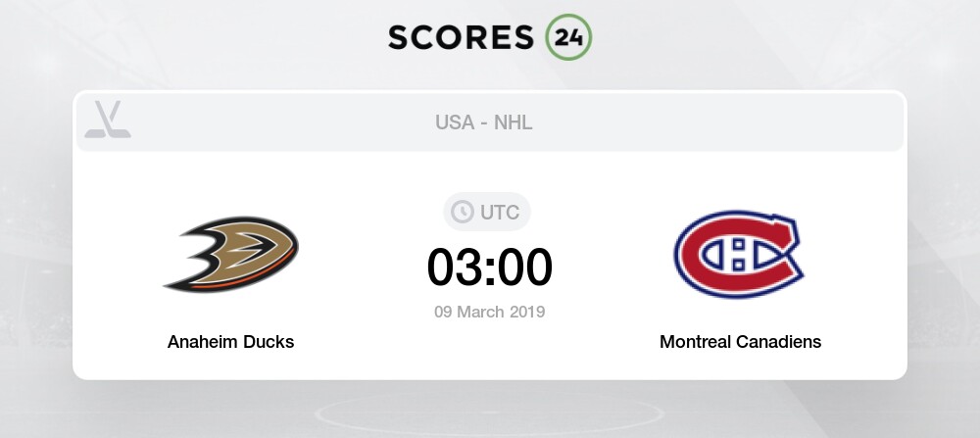The height and width of the screenshot is (438, 980).
Task: Click the green 24 circle badge
Action: (x=568, y=37)
